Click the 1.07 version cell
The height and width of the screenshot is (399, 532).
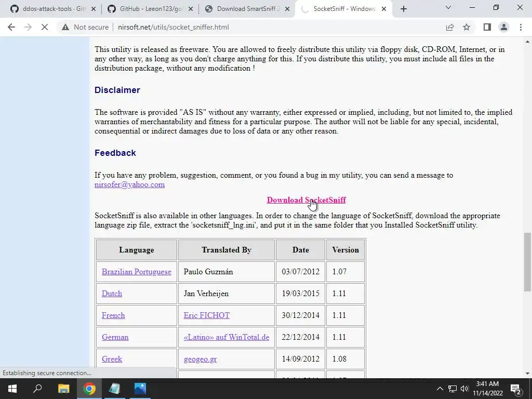345,272
